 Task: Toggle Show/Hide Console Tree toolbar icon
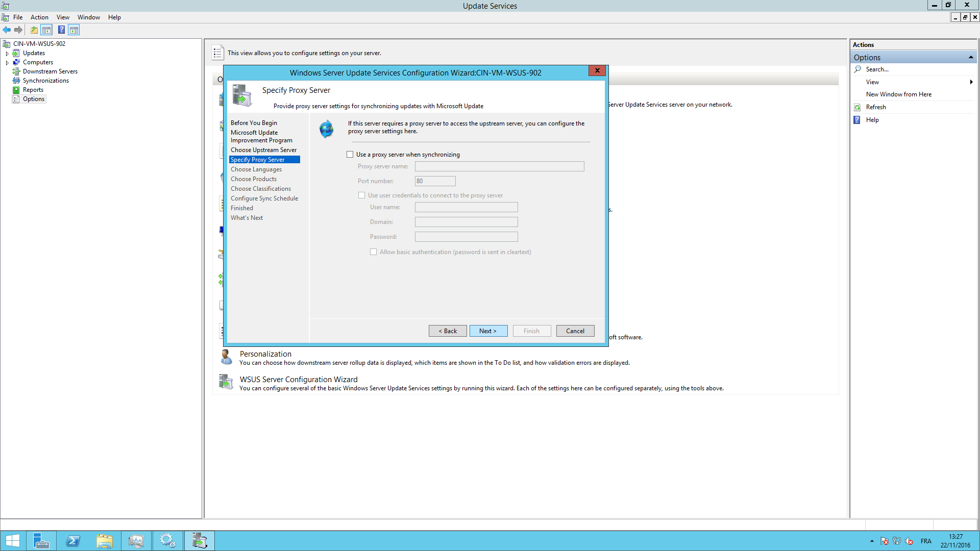(x=46, y=30)
